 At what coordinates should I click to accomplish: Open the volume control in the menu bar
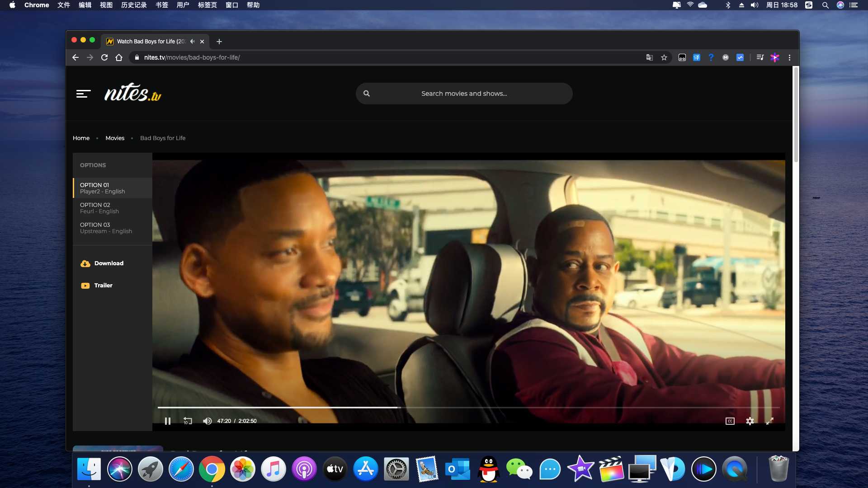pyautogui.click(x=755, y=5)
